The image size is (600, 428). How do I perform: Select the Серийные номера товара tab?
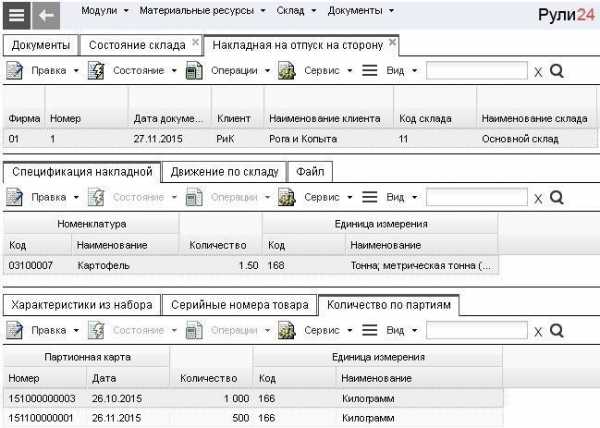pos(240,305)
